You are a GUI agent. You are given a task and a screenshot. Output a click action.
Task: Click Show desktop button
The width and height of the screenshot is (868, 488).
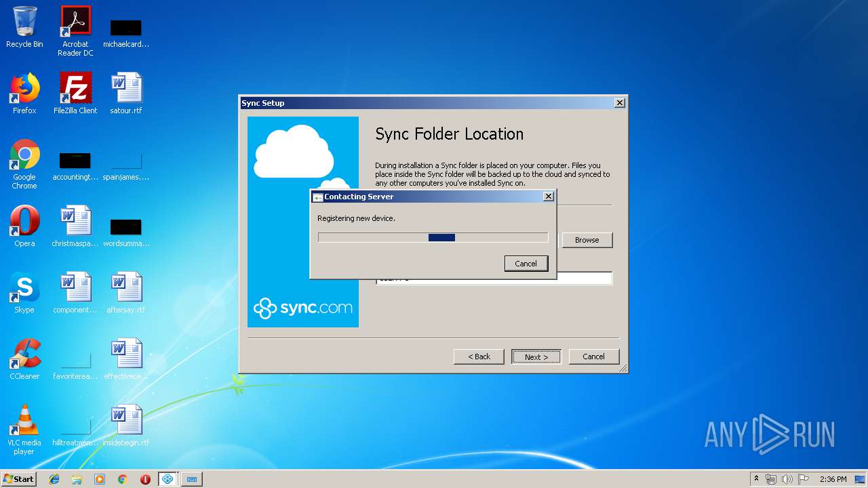point(861,479)
